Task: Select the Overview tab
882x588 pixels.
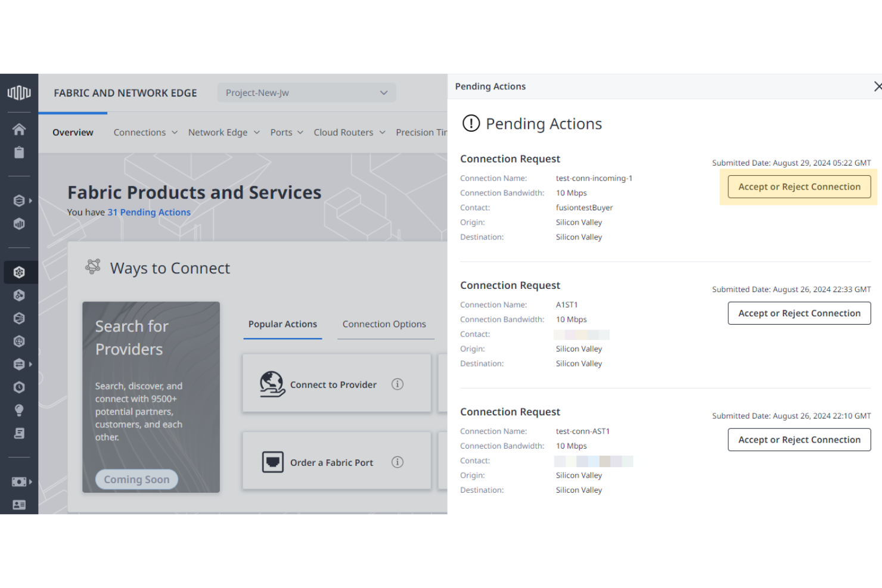Action: point(72,132)
